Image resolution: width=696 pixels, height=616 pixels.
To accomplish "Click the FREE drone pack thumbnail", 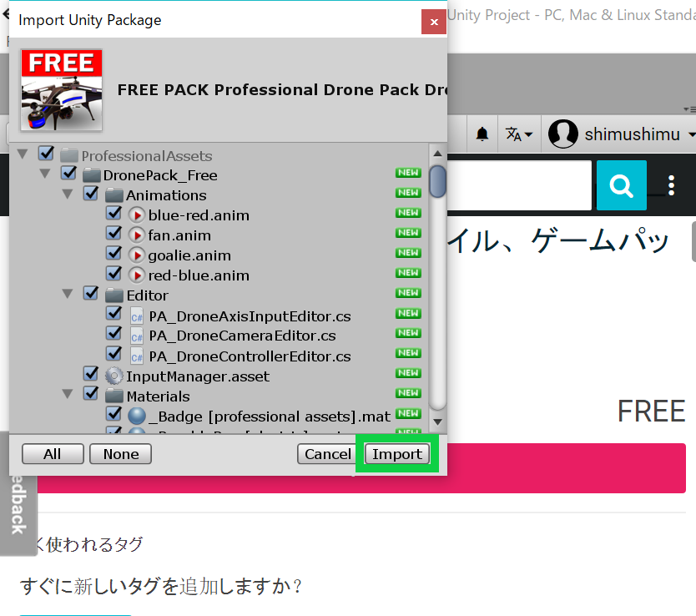I will click(62, 90).
